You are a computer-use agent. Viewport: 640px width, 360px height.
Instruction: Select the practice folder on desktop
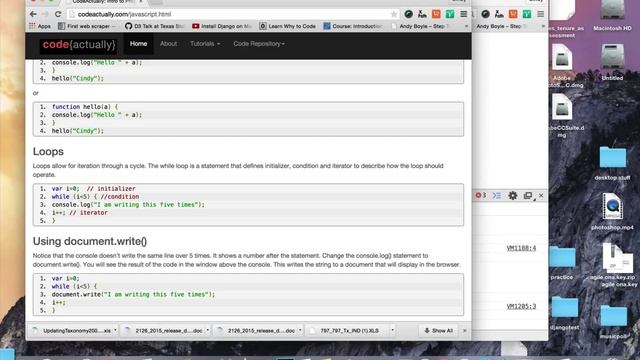pos(562,262)
